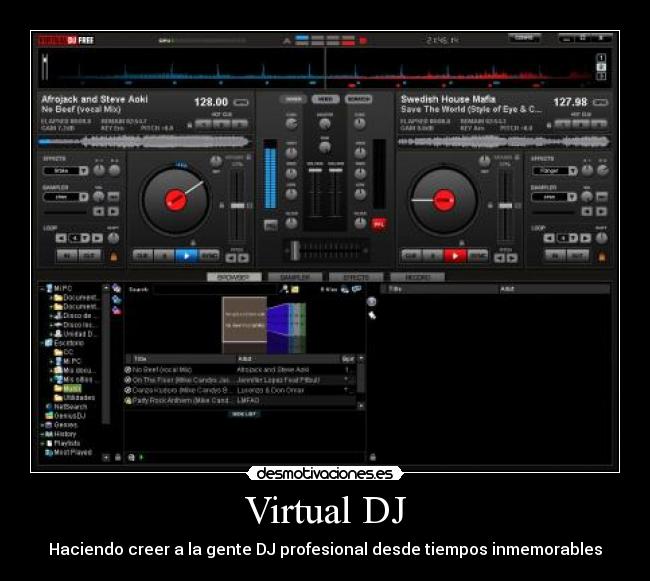Open the SAMPLER tab

pyautogui.click(x=295, y=277)
